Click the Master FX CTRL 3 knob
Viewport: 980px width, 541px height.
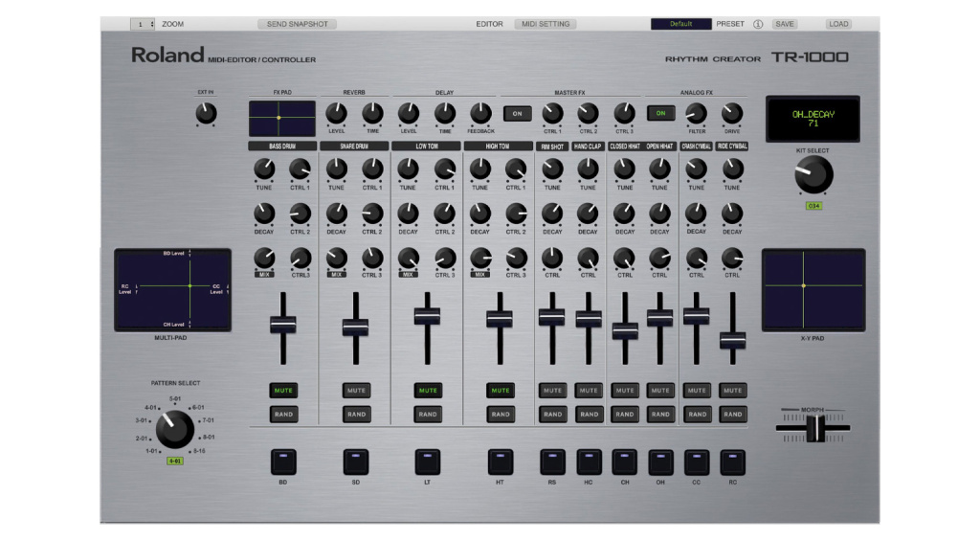click(x=624, y=113)
